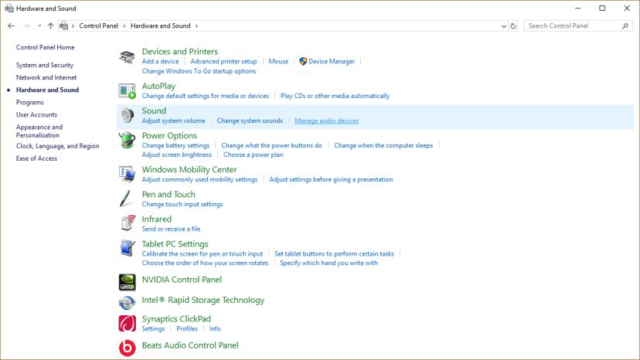This screenshot has width=640, height=360.
Task: Click Change default settings for media or devices
Action: tap(205, 96)
